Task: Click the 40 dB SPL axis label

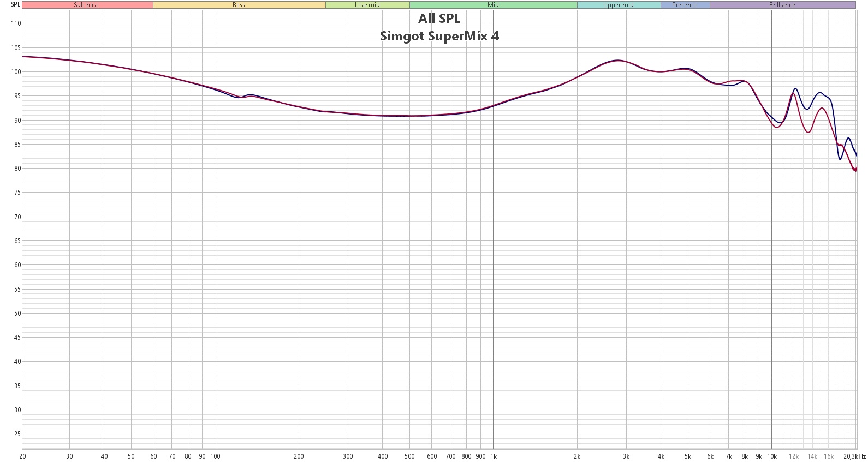Action: click(x=17, y=362)
